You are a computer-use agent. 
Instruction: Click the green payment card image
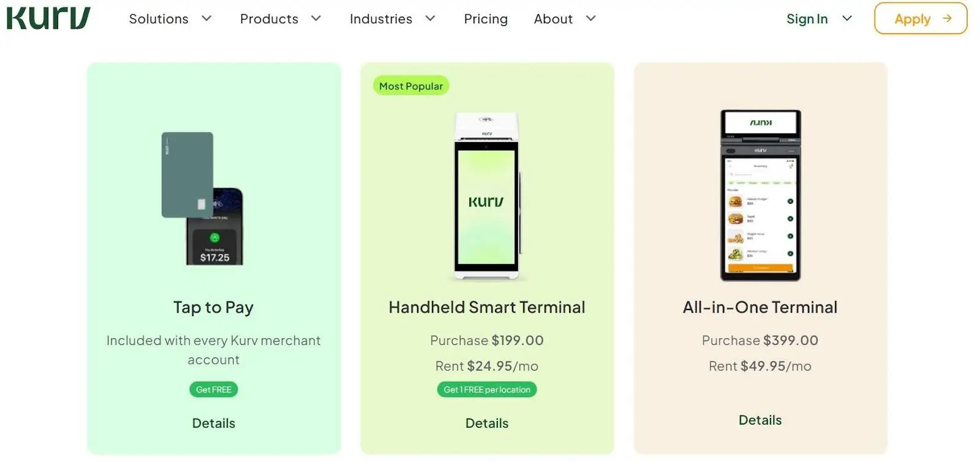point(187,175)
